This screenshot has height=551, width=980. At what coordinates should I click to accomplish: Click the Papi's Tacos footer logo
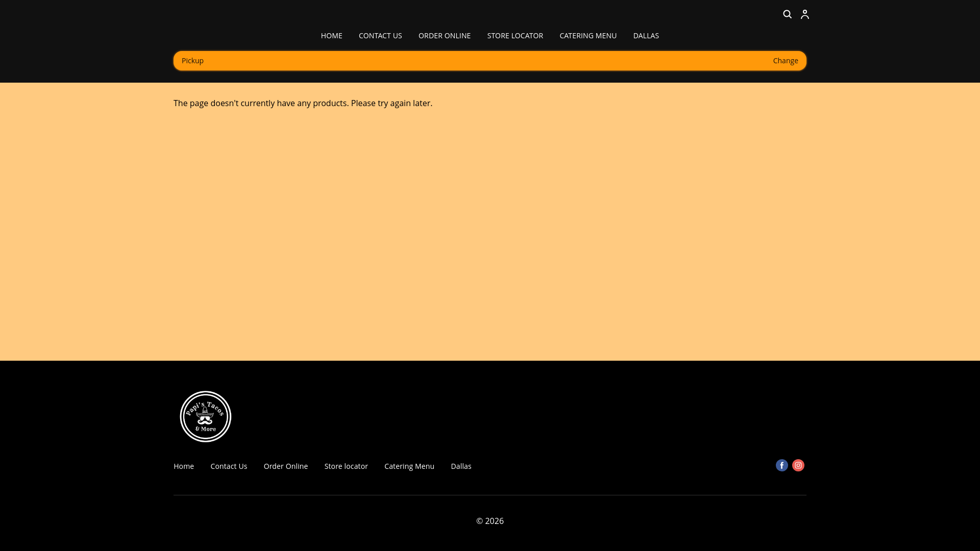[206, 416]
